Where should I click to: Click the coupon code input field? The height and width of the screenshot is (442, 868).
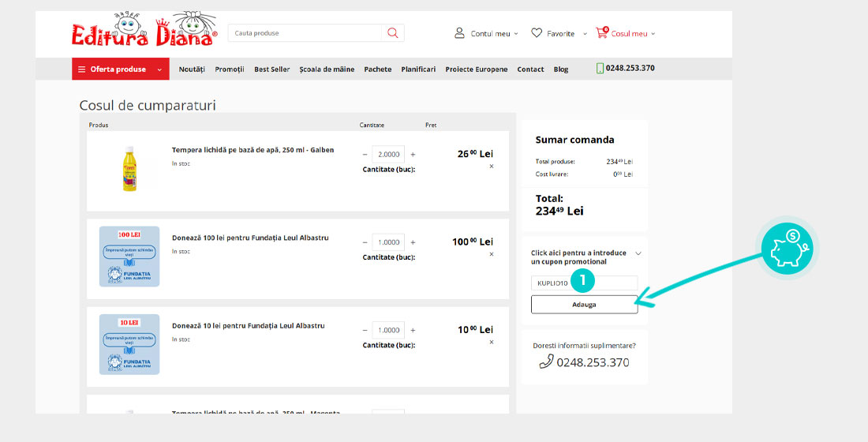(584, 283)
